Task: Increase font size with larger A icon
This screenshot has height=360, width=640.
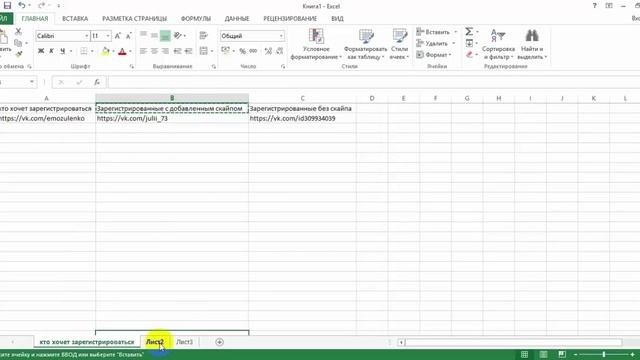Action: click(x=118, y=36)
